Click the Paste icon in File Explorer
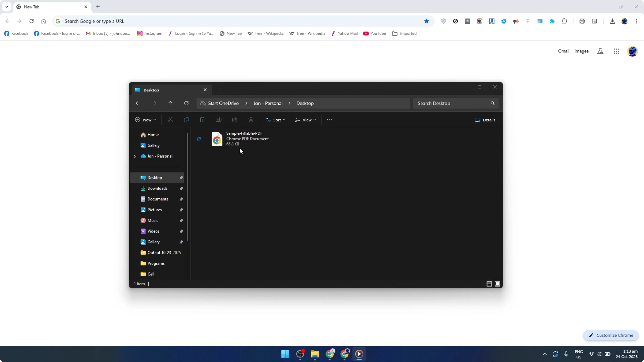Image resolution: width=644 pixels, height=362 pixels. [202, 120]
